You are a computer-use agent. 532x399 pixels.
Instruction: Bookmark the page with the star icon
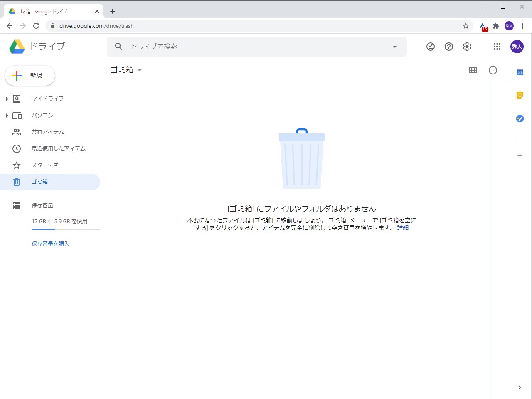(x=465, y=25)
